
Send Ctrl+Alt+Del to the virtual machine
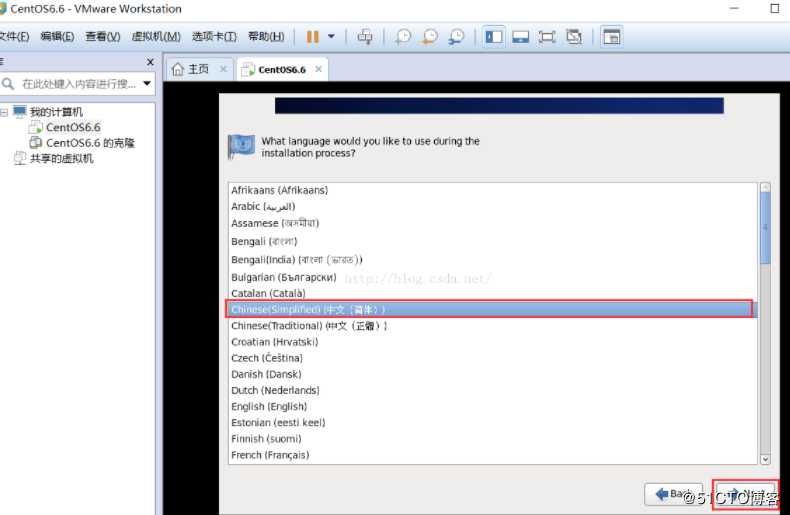tap(365, 36)
